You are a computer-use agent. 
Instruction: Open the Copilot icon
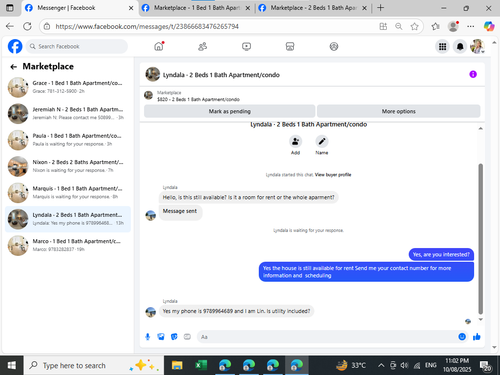pos(489,26)
